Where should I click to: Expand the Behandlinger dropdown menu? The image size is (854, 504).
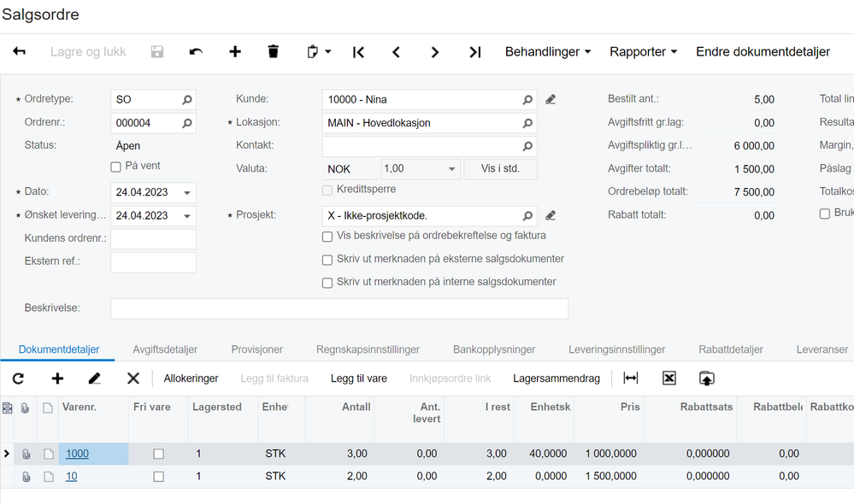point(548,52)
